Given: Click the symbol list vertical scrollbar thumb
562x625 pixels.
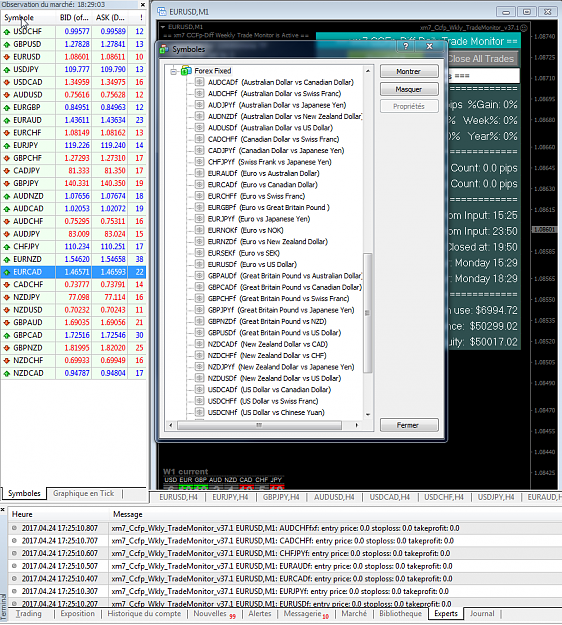Looking at the screenshot, I should pyautogui.click(x=367, y=313).
